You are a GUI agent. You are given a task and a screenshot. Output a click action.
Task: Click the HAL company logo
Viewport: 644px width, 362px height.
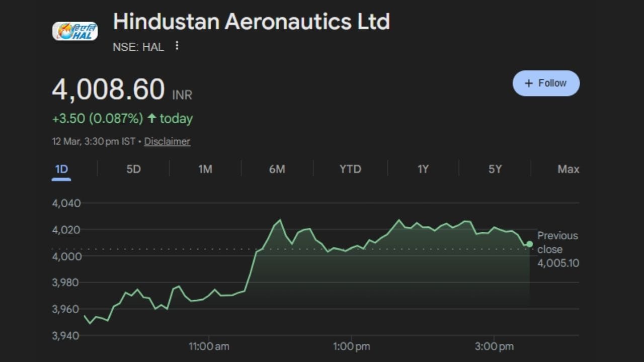[x=75, y=31]
